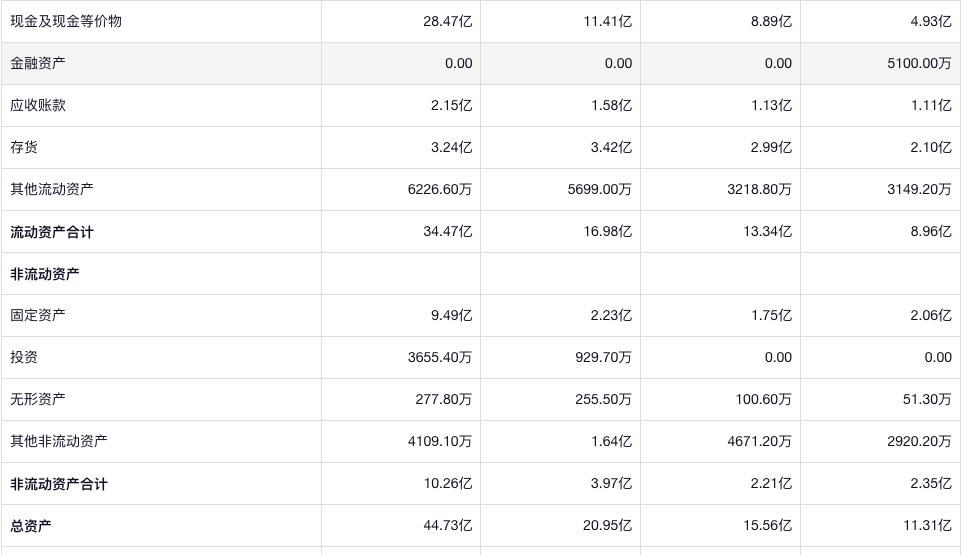This screenshot has height=555, width=973.
Task: Select the 固定资产 row label
Action: click(x=38, y=315)
